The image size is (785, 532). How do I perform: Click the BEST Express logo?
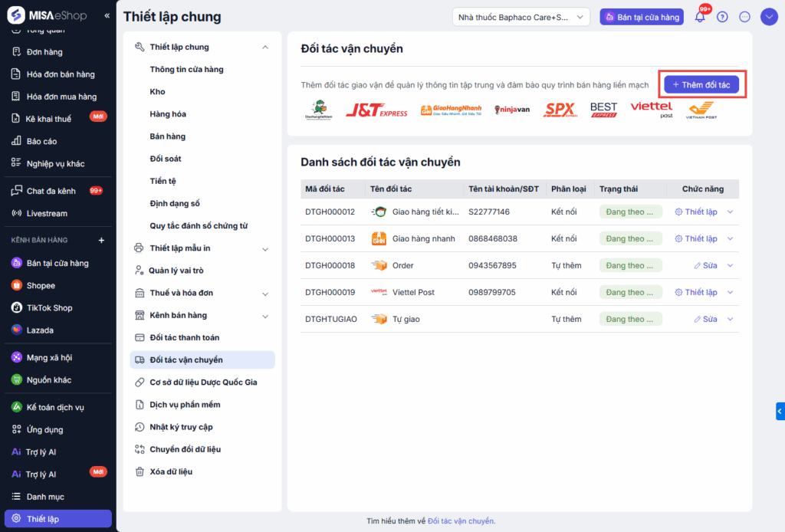[604, 110]
